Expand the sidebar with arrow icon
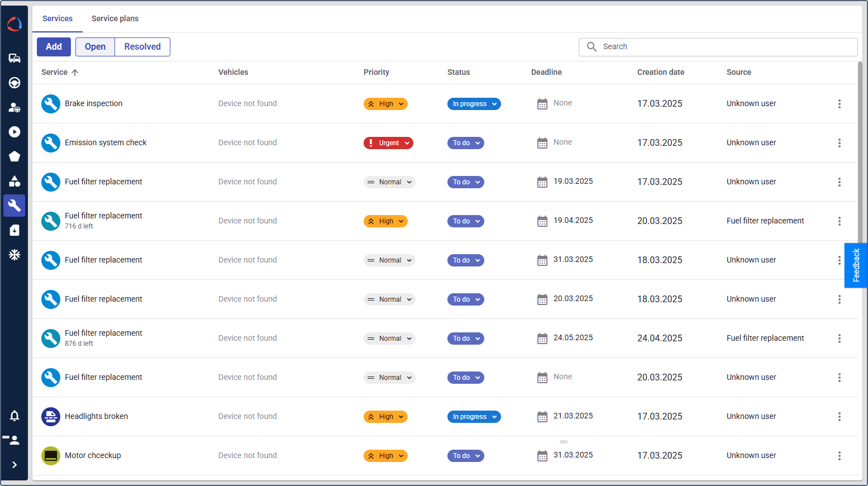Screen dimensions: 868x486 (x=15, y=465)
